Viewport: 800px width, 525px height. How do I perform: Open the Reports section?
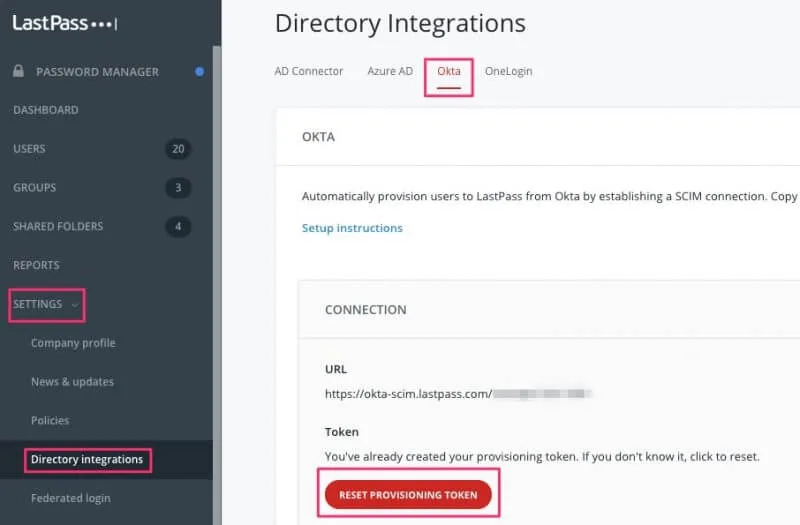tap(36, 265)
